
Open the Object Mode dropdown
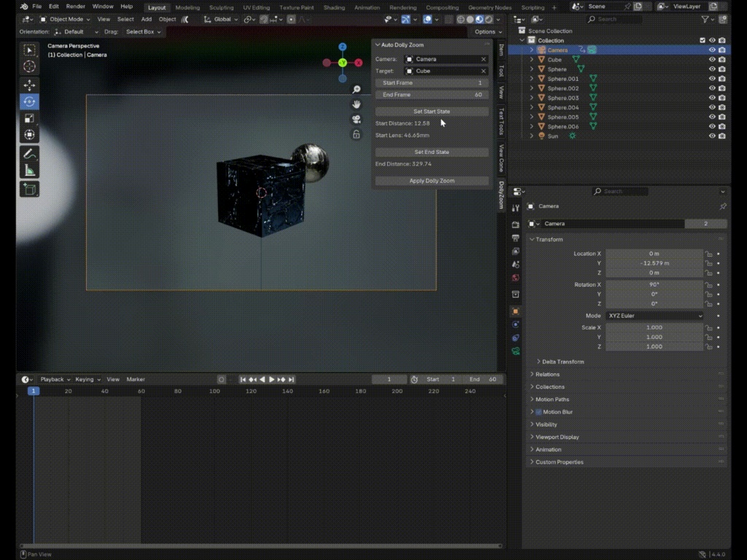pos(64,19)
